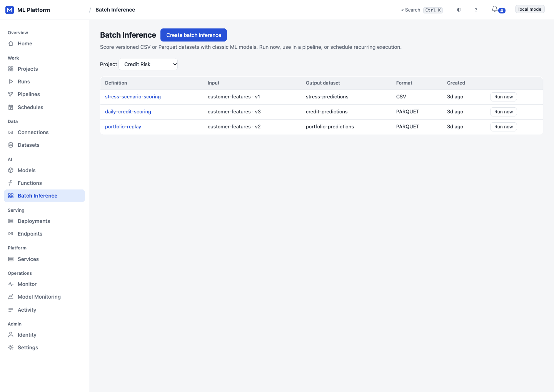Click the Input column header
This screenshot has width=554, height=392.
click(214, 83)
